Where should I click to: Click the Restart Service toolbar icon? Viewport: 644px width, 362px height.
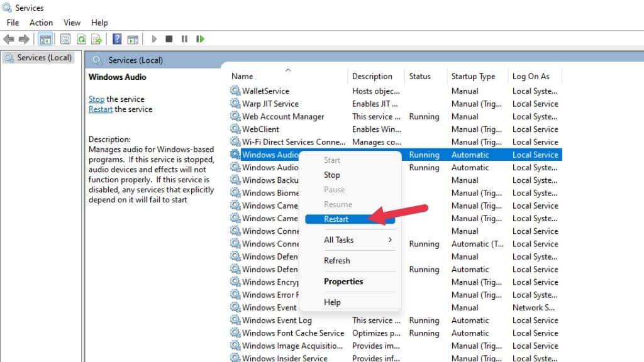pos(200,39)
